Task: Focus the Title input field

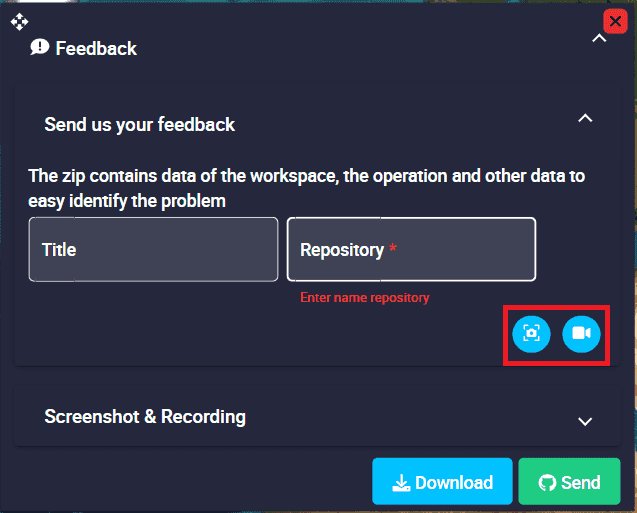Action: tap(154, 249)
